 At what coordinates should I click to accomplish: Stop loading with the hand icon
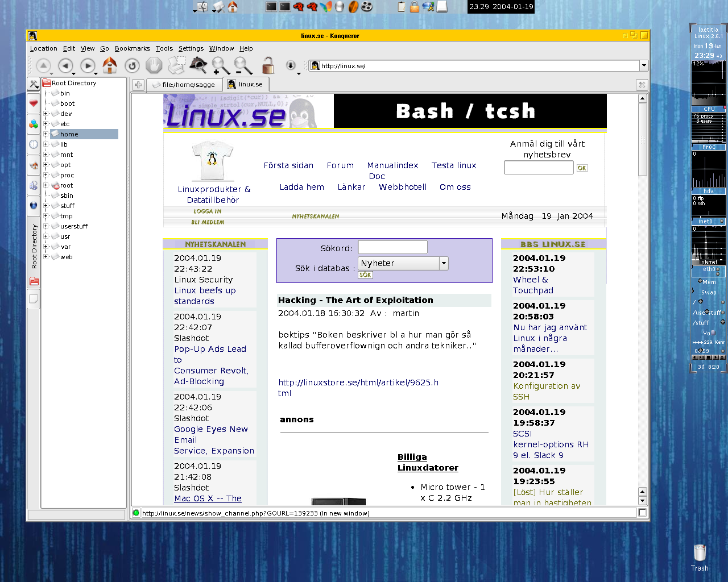[154, 66]
